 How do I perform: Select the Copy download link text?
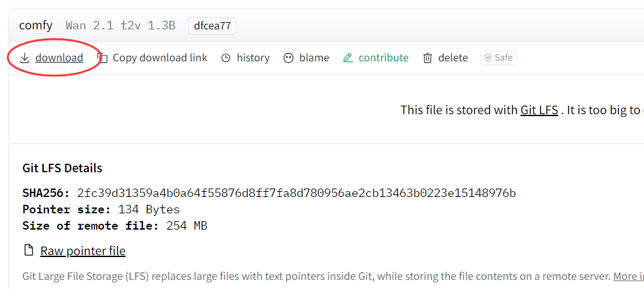160,58
